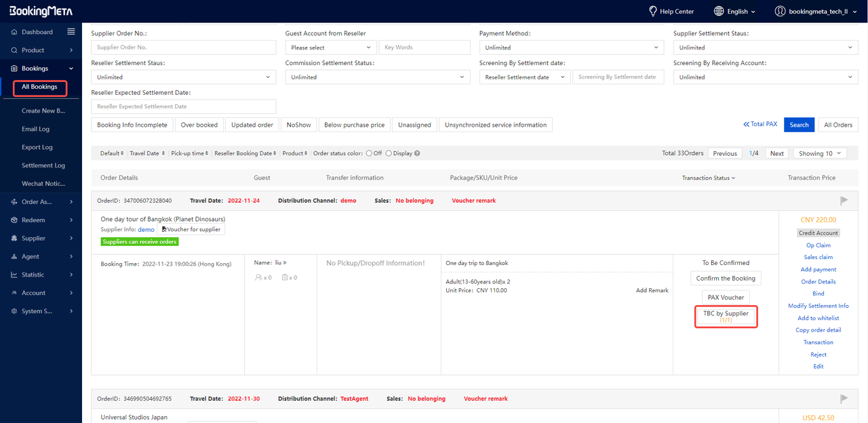Click the globe language icon

point(719,12)
